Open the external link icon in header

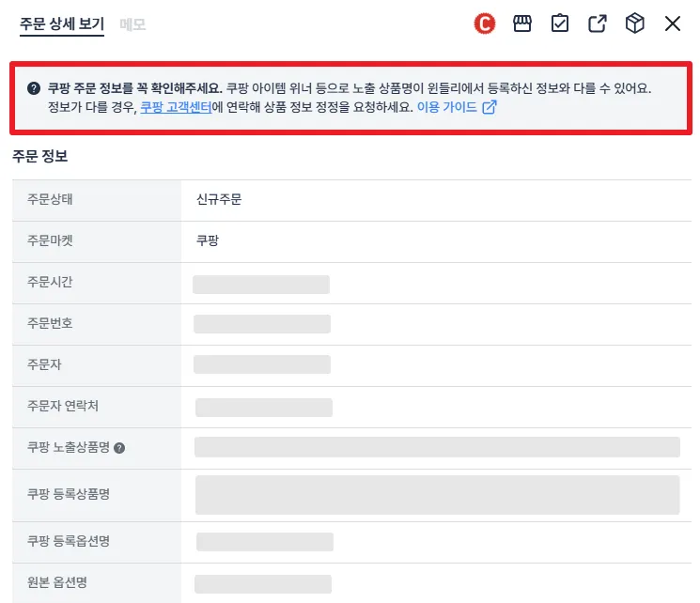pos(597,23)
